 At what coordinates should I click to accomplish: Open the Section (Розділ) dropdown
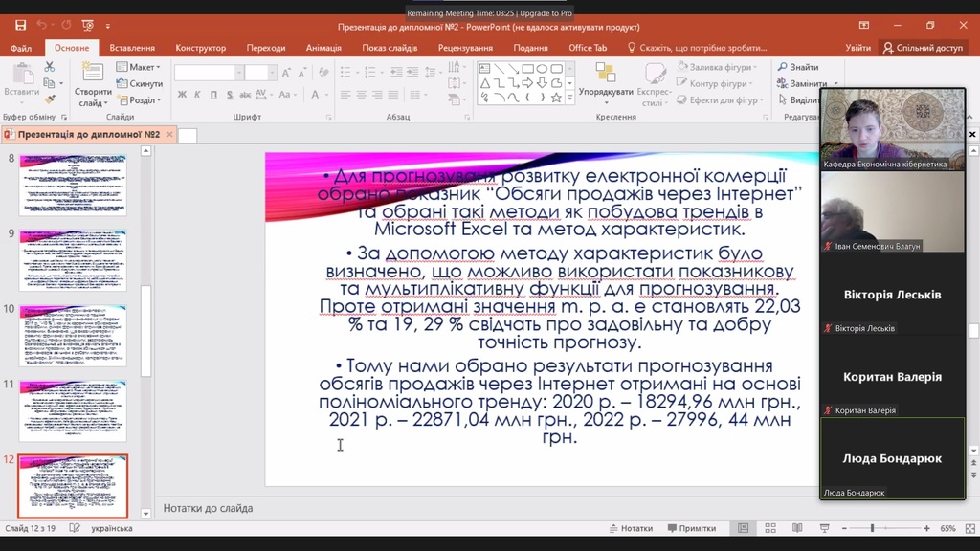click(x=140, y=99)
